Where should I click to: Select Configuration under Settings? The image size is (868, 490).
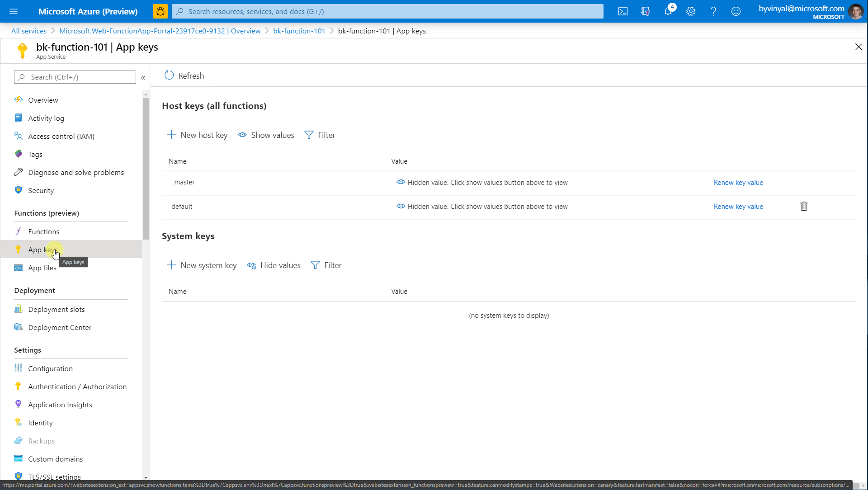(x=50, y=368)
